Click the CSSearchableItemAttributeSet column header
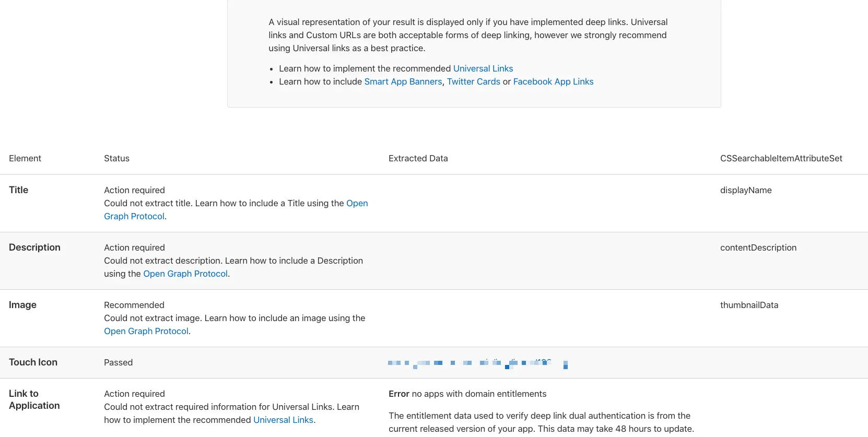 click(781, 158)
